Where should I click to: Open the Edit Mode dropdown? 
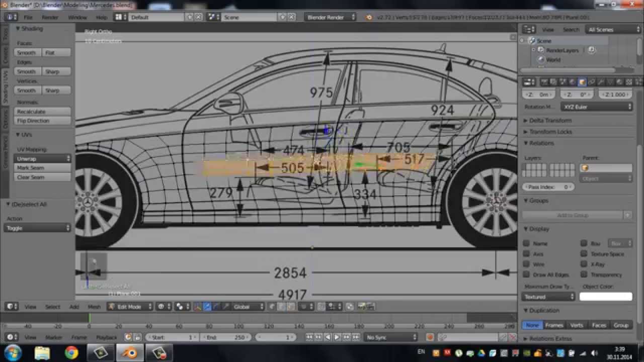click(130, 306)
